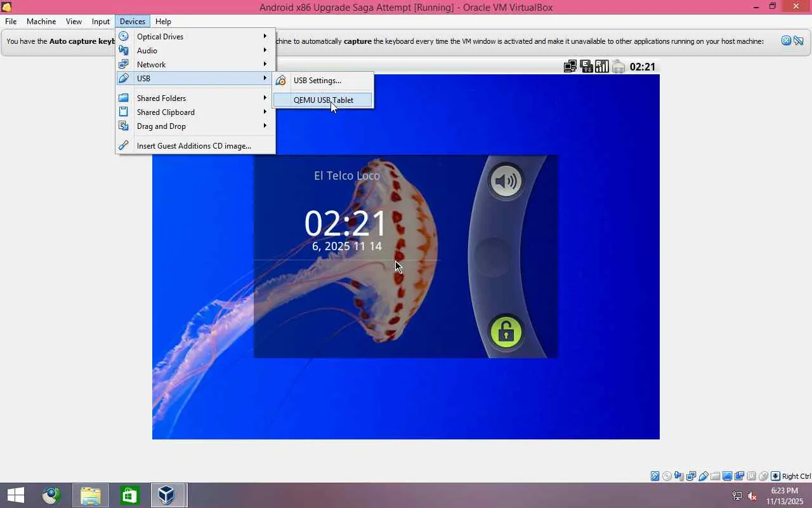Click the Network adapter icon in Devices menu
Screen dimensions: 812x508
124,64
